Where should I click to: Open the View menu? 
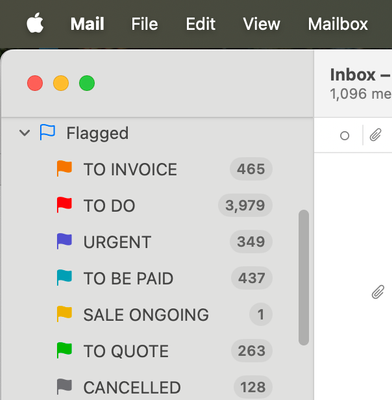[262, 24]
